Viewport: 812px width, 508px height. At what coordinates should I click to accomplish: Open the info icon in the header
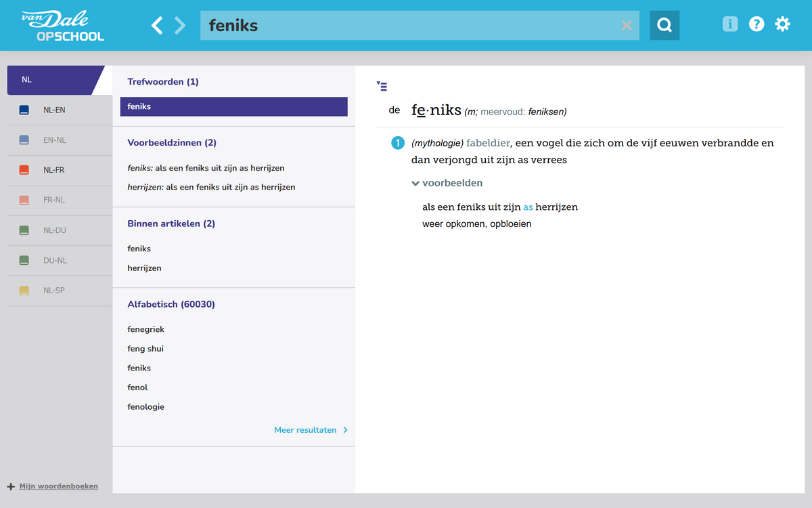[x=729, y=24]
